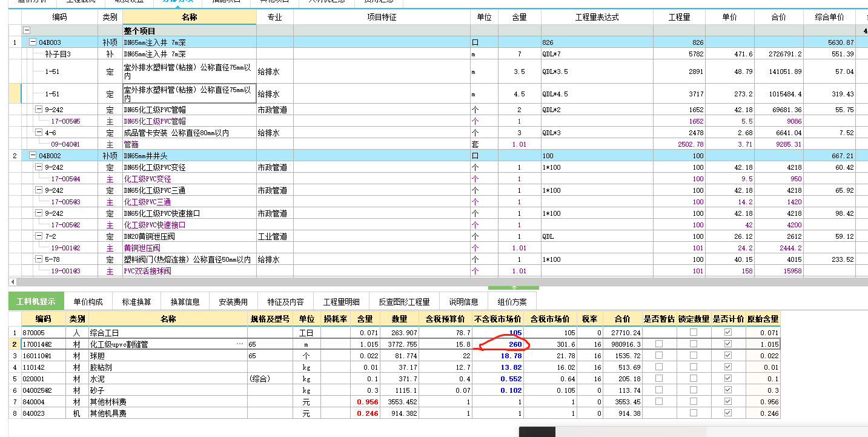The image size is (868, 437).
Task: Open the 单价构成 tab
Action: pos(88,301)
